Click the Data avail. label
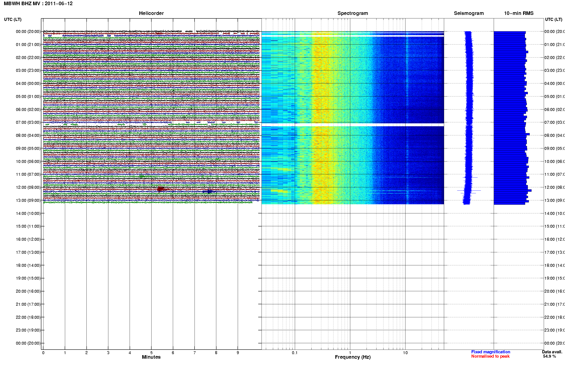 coord(552,352)
